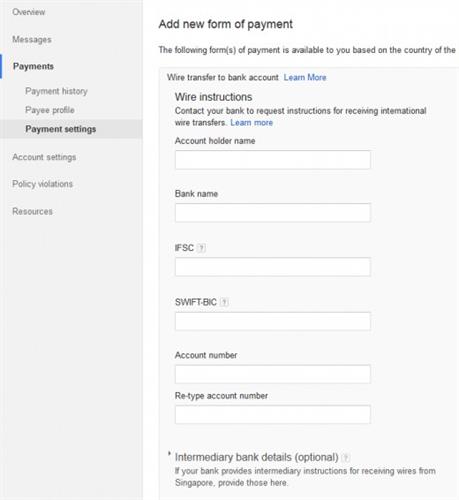Open Messages in the sidebar
The width and height of the screenshot is (459, 500).
tap(32, 39)
